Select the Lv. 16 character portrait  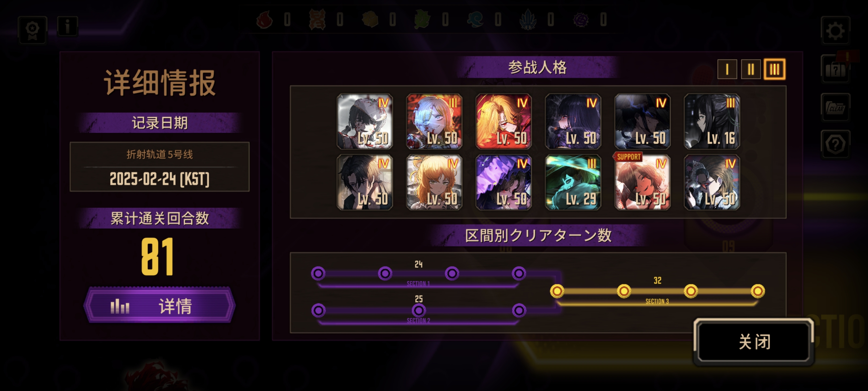click(712, 122)
